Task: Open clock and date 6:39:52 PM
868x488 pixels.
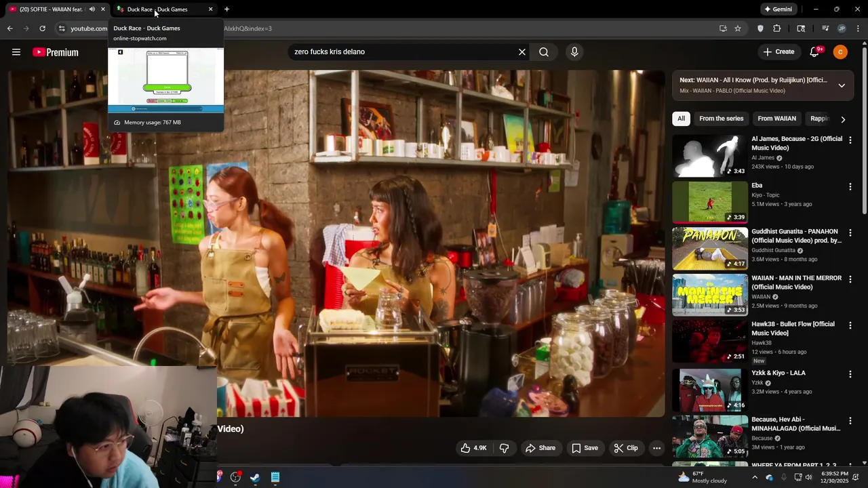Action: pos(835,477)
